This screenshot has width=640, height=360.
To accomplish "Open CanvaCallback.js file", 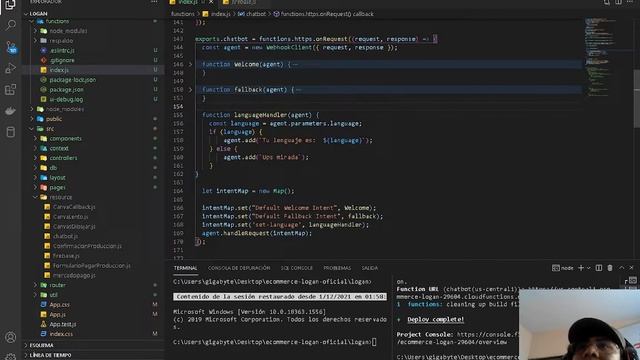I will point(74,207).
